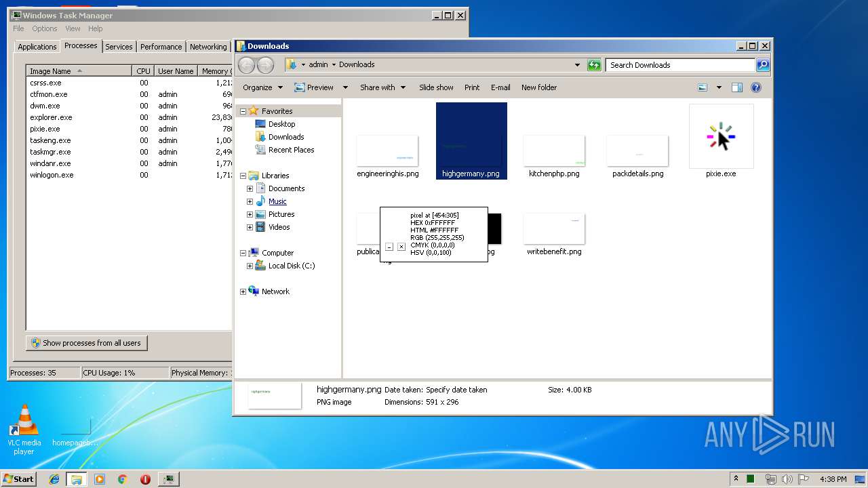Open Task Manager Help menu
Image resolution: width=868 pixels, height=488 pixels.
(x=95, y=28)
